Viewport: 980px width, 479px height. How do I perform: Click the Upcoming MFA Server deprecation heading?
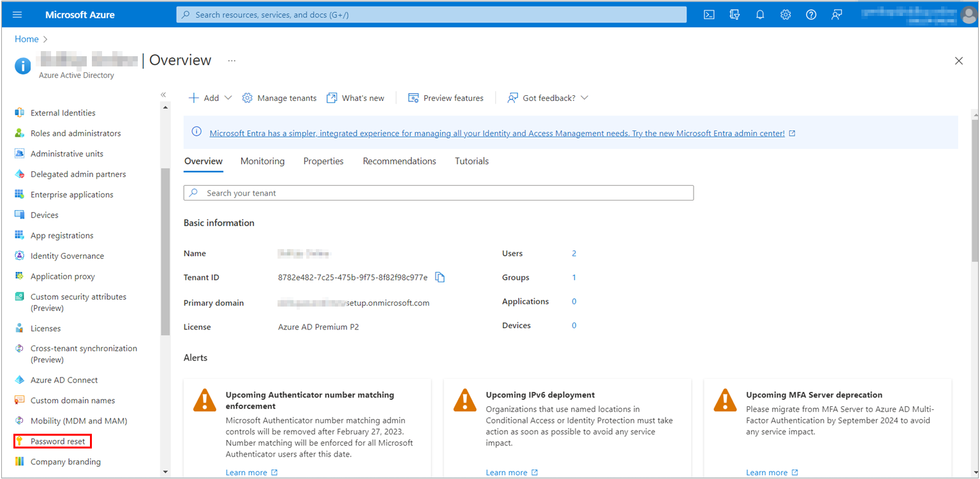click(x=814, y=395)
